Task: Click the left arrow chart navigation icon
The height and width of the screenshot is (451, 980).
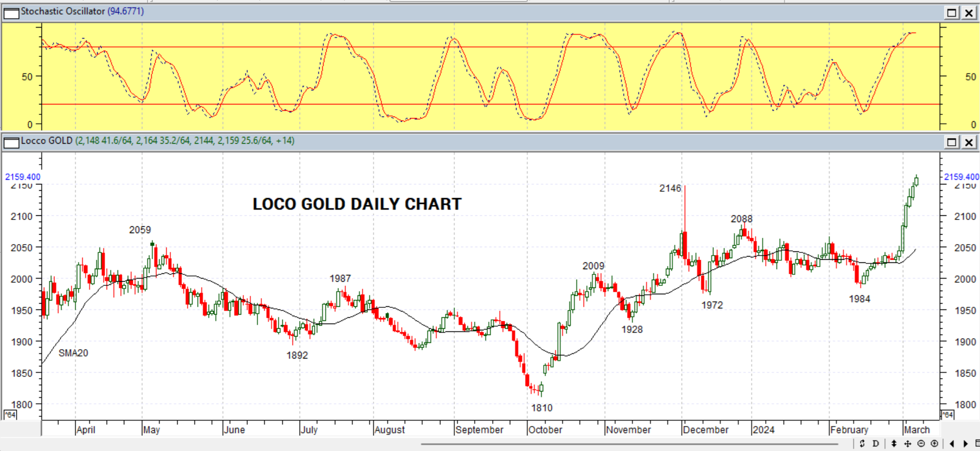Action: (952, 444)
